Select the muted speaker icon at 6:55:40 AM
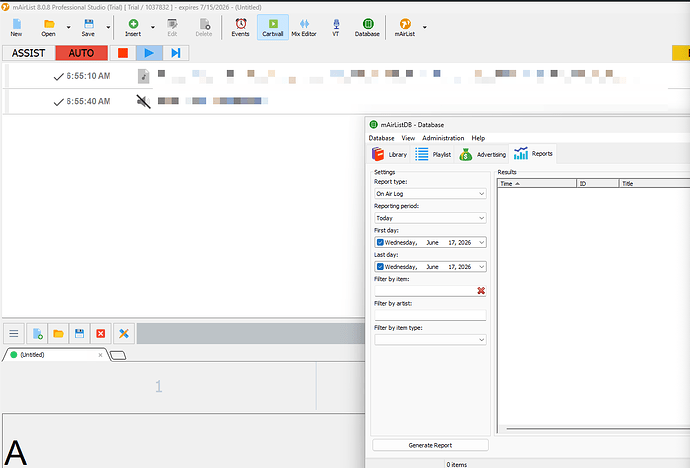This screenshot has width=690, height=468. coord(143,102)
